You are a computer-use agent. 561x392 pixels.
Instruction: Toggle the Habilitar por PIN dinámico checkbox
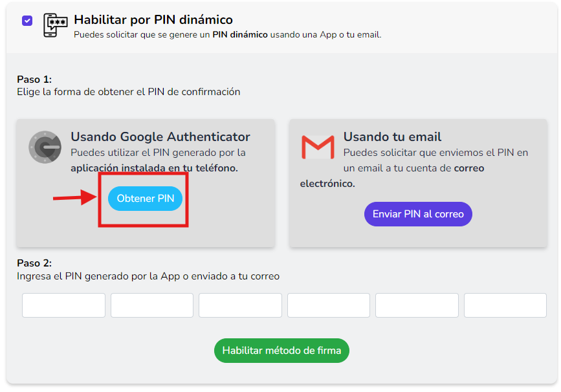coord(27,21)
